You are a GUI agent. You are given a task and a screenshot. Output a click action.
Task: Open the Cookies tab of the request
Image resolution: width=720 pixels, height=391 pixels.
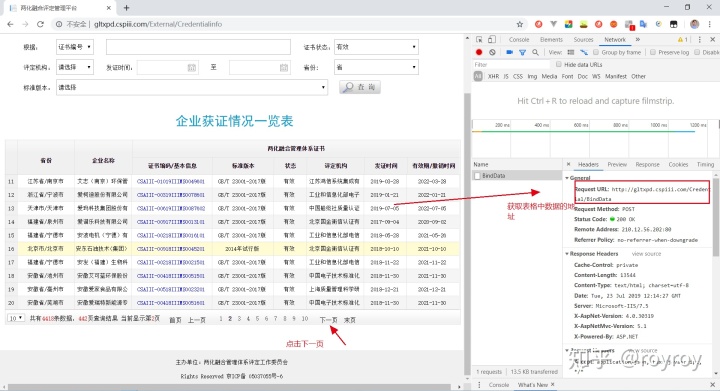(678, 164)
